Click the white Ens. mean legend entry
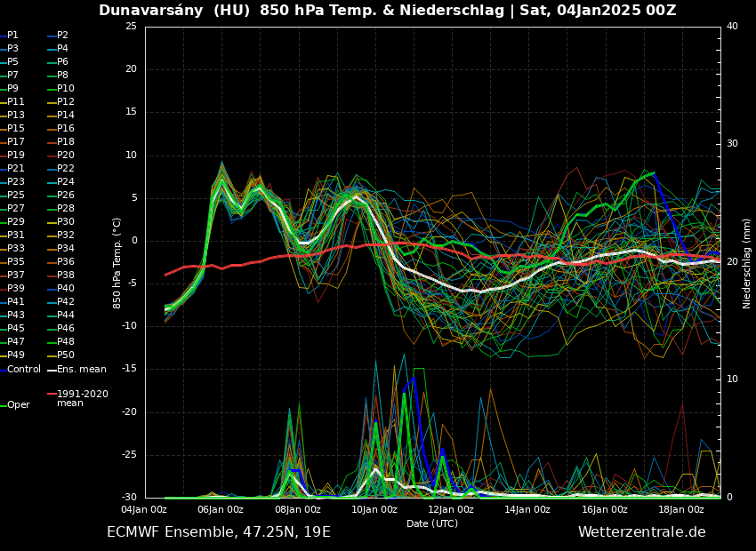This screenshot has width=756, height=551. [81, 370]
